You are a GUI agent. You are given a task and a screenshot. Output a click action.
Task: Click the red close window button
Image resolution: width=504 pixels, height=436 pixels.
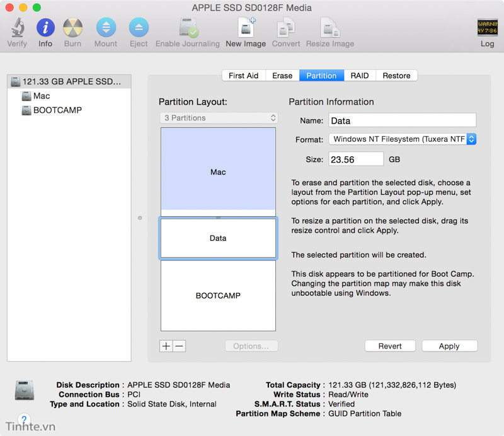point(9,8)
